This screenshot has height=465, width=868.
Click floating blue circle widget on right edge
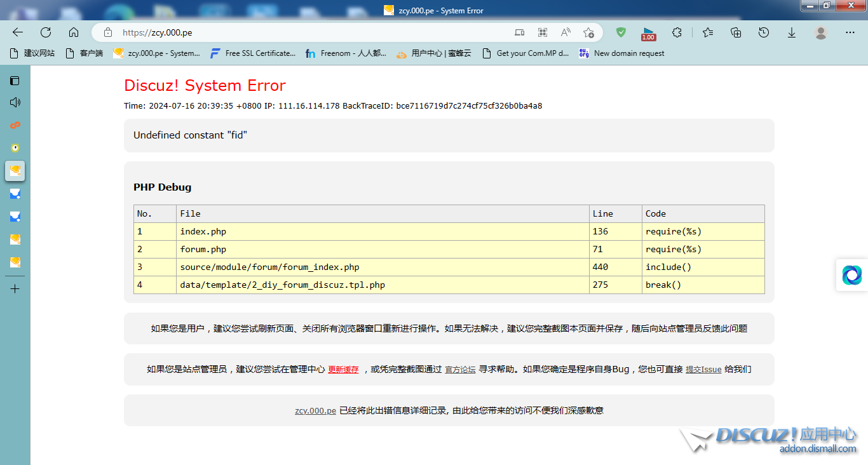coord(852,275)
